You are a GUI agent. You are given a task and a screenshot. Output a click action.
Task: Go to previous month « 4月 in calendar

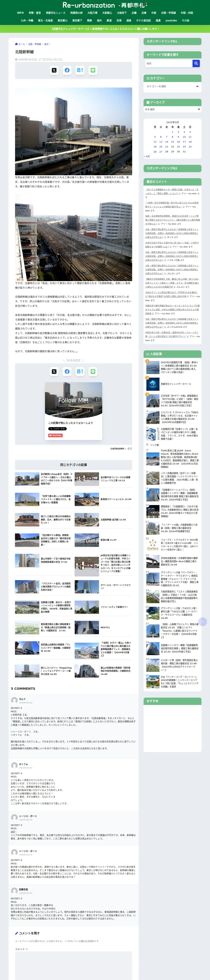click(147, 156)
